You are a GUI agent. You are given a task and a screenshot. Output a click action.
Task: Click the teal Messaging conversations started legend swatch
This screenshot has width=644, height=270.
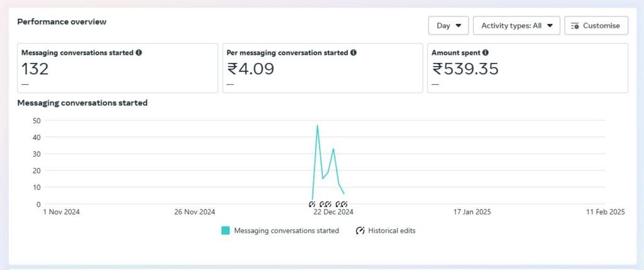click(x=225, y=231)
